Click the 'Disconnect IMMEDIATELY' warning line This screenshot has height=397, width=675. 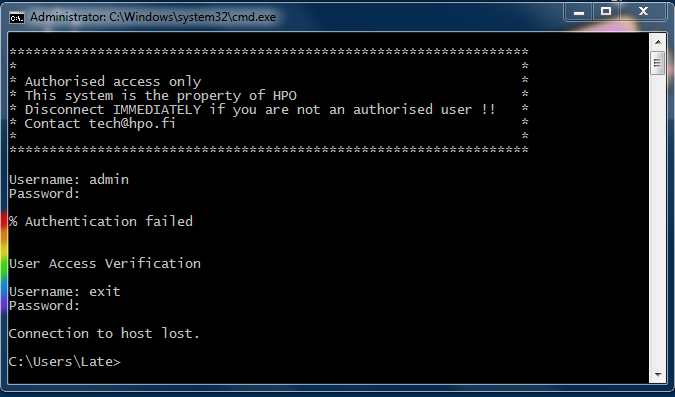tap(260, 109)
